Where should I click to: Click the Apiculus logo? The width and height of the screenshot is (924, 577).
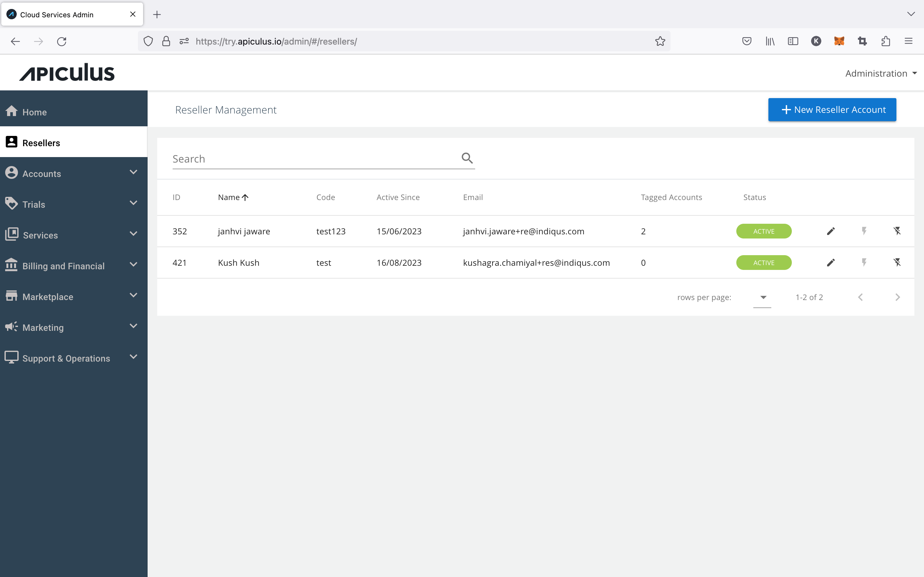[67, 72]
